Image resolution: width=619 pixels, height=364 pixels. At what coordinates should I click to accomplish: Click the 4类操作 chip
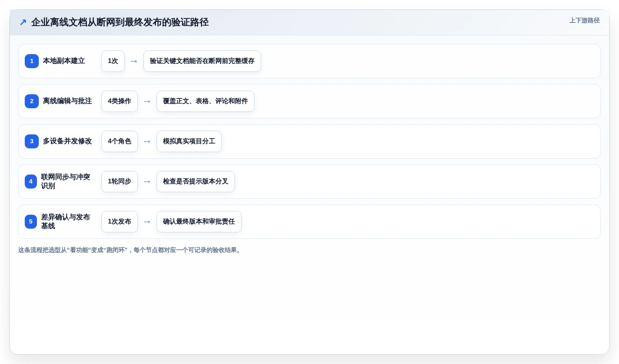tap(120, 101)
